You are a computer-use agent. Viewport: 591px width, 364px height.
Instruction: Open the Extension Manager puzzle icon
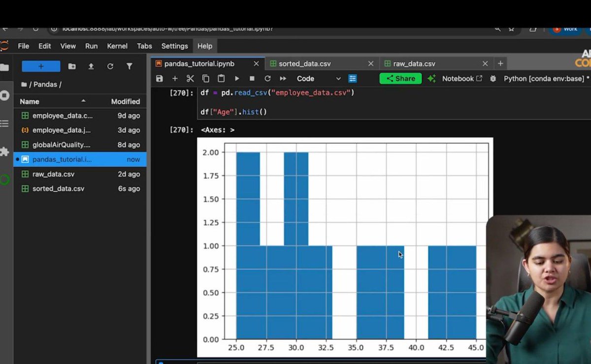(4, 152)
